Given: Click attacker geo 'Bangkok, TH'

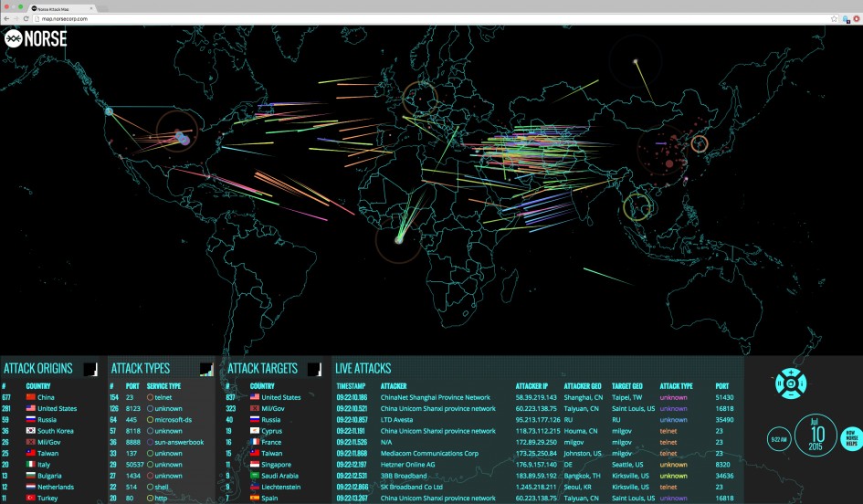Looking at the screenshot, I should pyautogui.click(x=582, y=476).
